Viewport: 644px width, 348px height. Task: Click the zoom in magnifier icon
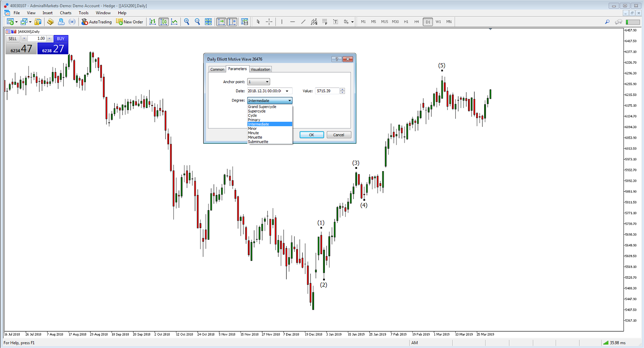pyautogui.click(x=186, y=22)
